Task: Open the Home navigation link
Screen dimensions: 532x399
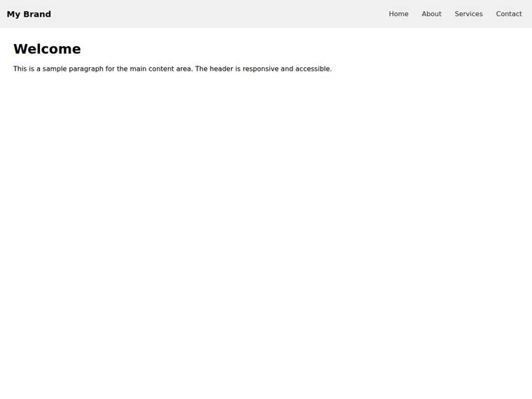Action: click(398, 14)
